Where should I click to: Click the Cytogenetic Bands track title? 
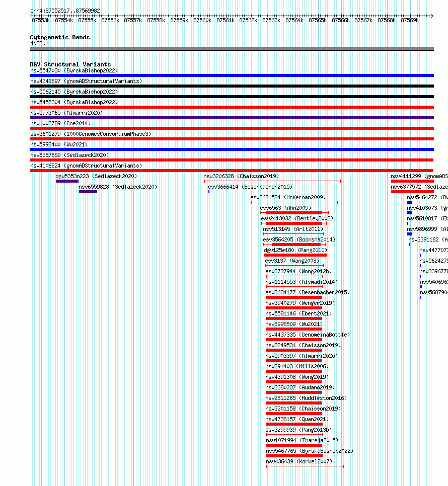coord(60,37)
